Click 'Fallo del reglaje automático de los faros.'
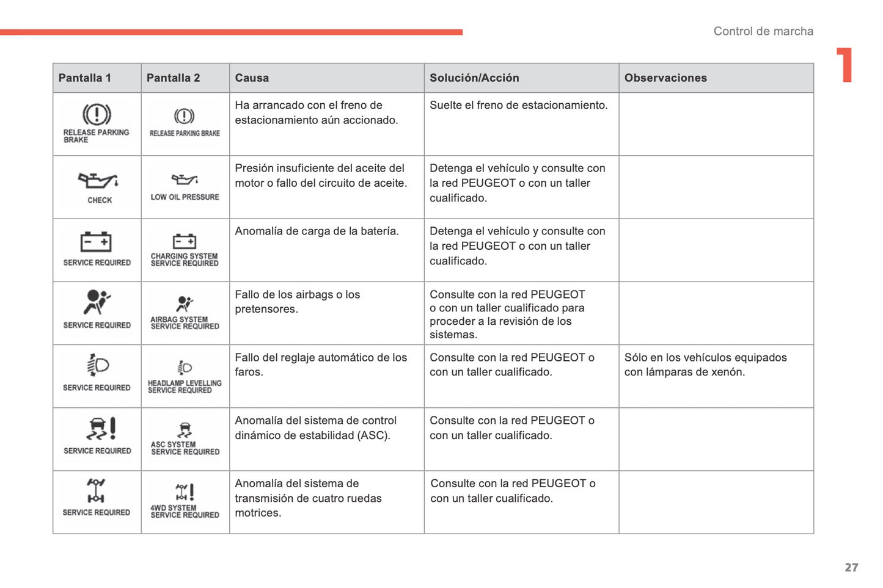This screenshot has height=588, width=883. click(x=321, y=365)
